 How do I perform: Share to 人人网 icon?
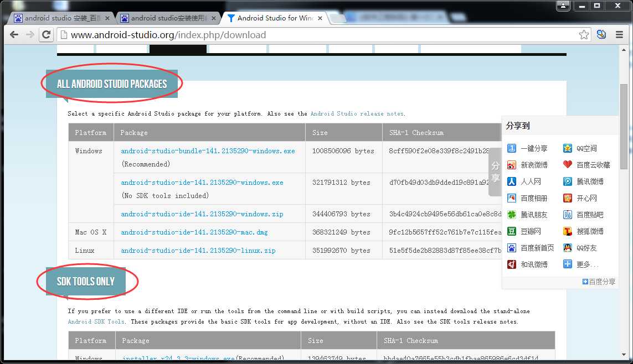click(512, 181)
